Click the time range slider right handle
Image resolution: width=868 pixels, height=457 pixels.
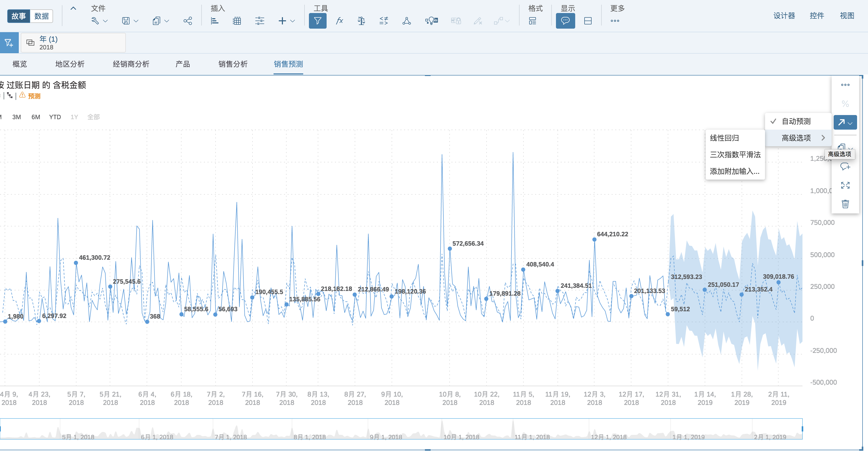(x=802, y=429)
